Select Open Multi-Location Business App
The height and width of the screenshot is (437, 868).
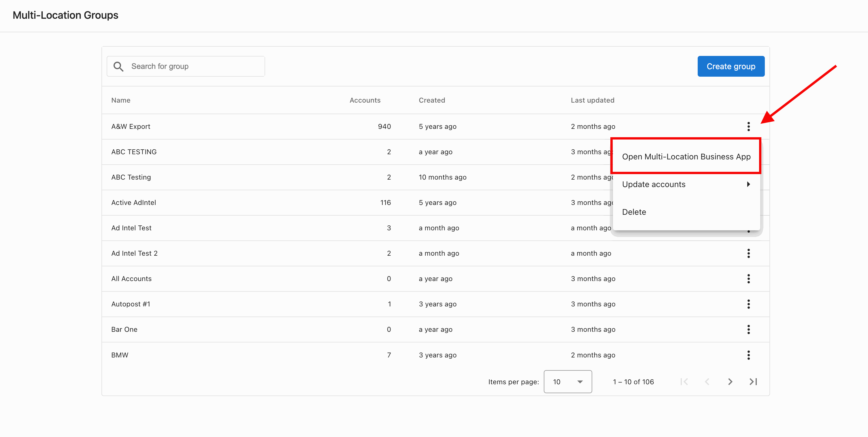click(x=686, y=157)
